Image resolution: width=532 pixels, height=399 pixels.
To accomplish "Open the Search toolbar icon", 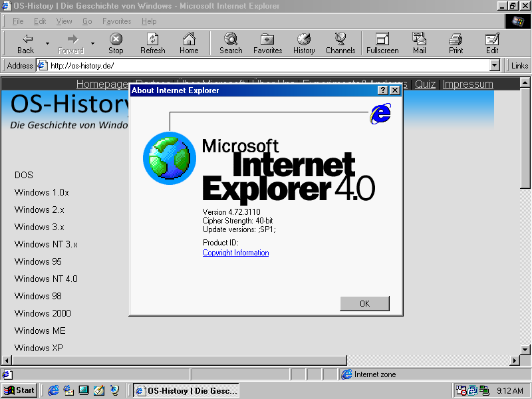I will point(231,39).
